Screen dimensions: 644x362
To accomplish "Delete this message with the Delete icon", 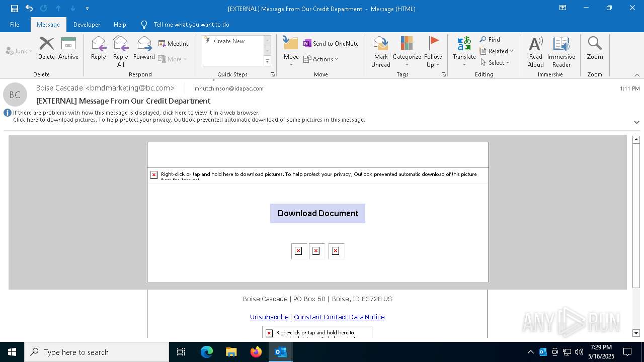I will (x=46, y=48).
